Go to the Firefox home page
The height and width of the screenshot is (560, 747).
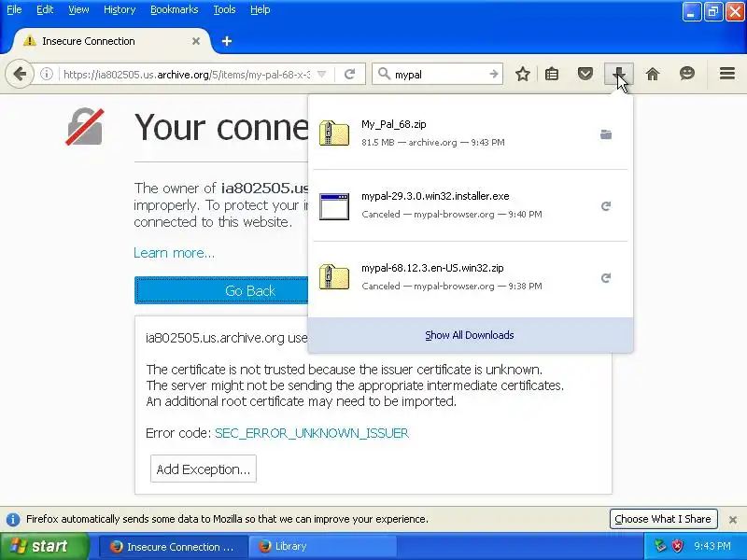tap(652, 74)
